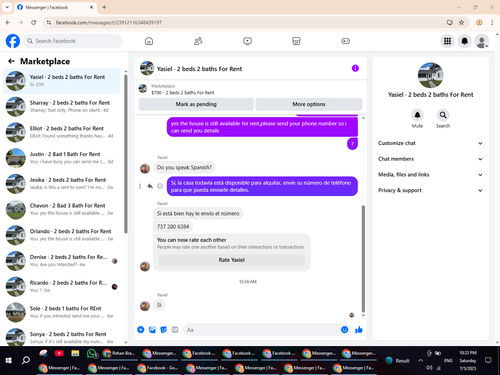Expand Customize chat section
The width and height of the screenshot is (500, 375).
430,143
